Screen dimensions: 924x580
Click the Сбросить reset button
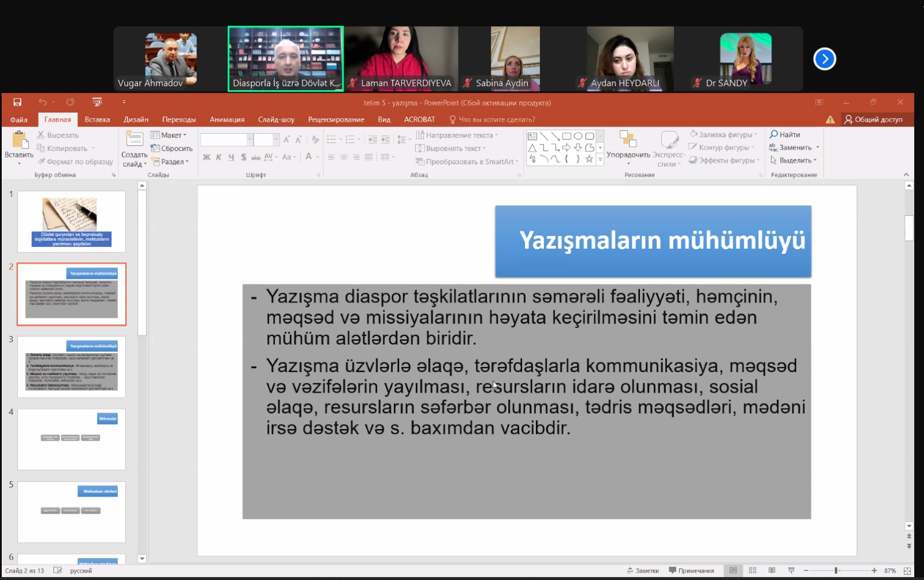[172, 148]
